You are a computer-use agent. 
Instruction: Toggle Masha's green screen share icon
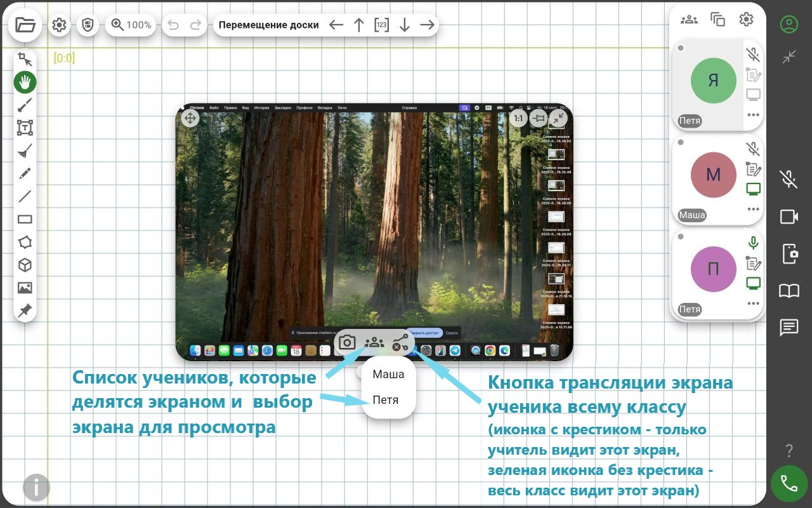point(753,189)
